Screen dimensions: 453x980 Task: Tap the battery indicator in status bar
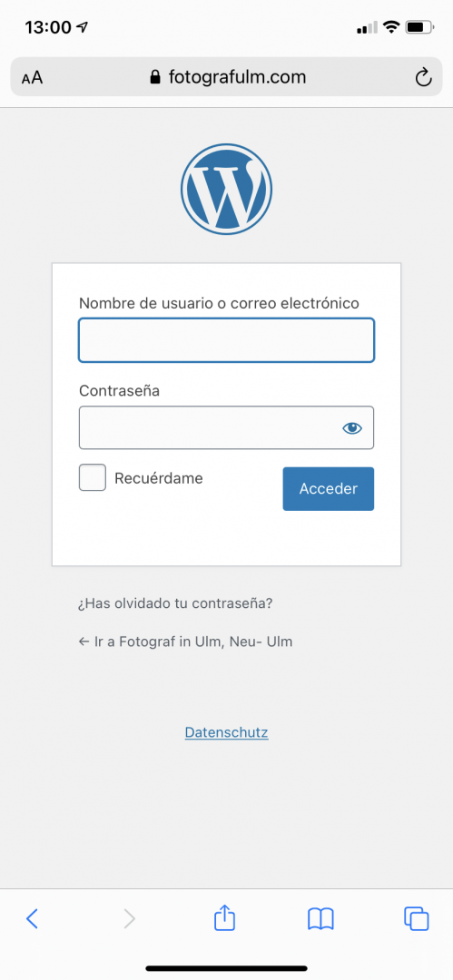pyautogui.click(x=419, y=27)
